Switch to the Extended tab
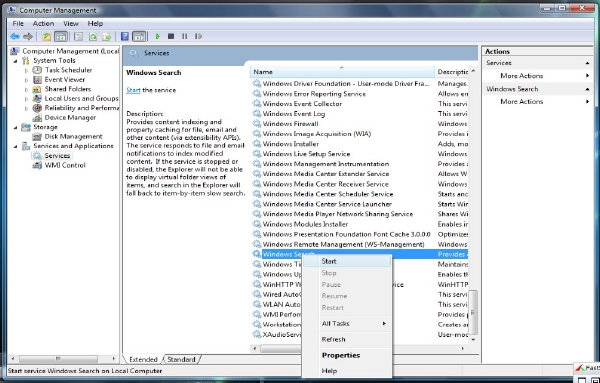This screenshot has height=383, width=600. click(143, 360)
